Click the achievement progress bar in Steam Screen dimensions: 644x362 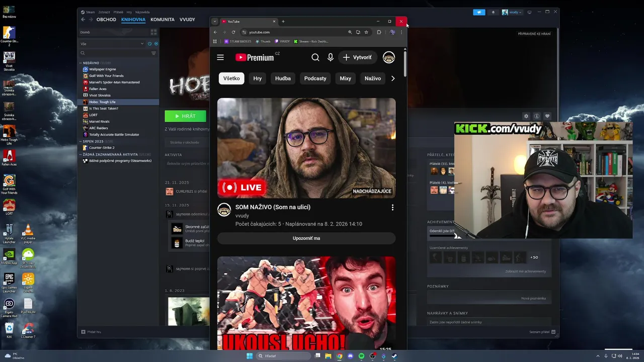coord(441,237)
